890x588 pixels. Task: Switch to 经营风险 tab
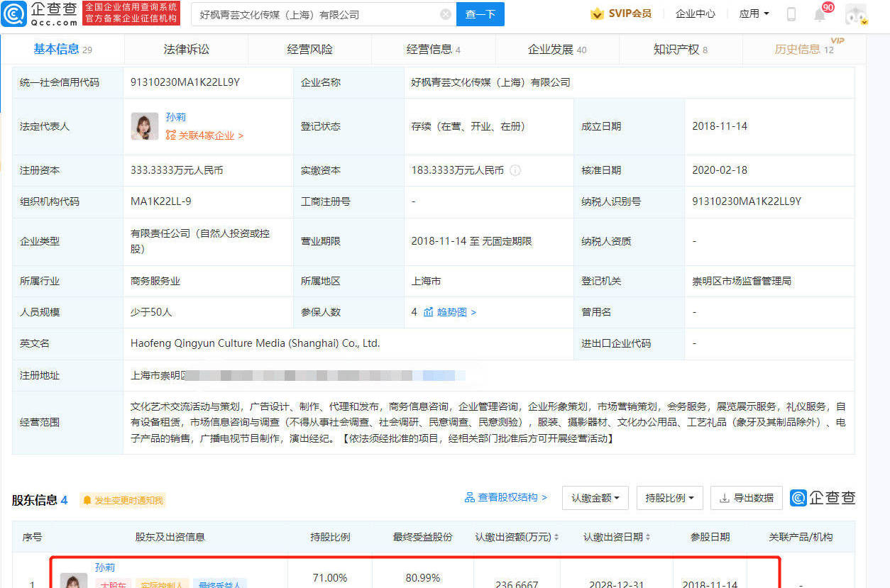tap(309, 49)
